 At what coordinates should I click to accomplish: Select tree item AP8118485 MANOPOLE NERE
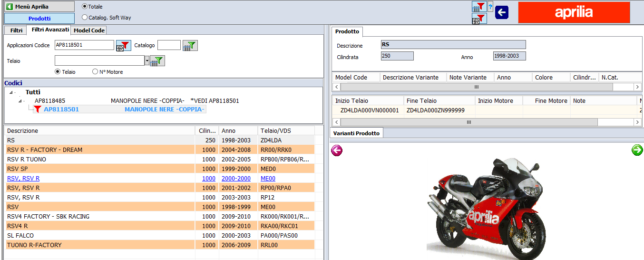click(x=137, y=101)
